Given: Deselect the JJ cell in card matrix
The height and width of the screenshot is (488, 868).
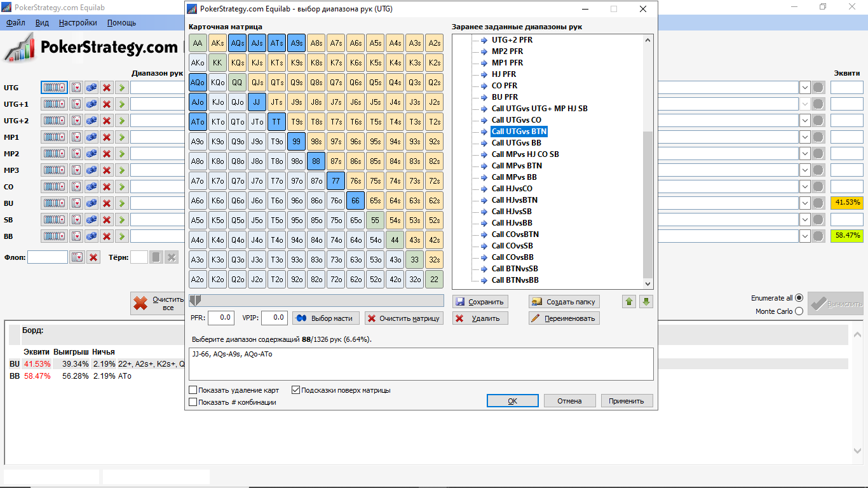Looking at the screenshot, I should [x=257, y=102].
